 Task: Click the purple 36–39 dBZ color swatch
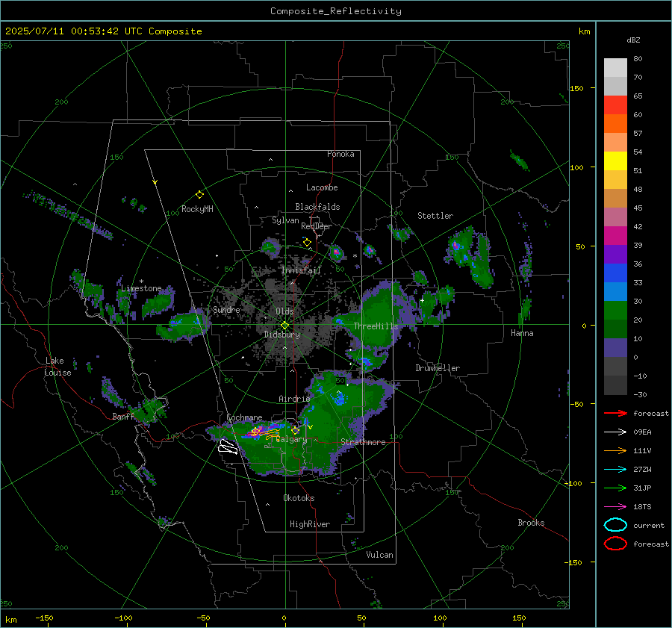[615, 255]
